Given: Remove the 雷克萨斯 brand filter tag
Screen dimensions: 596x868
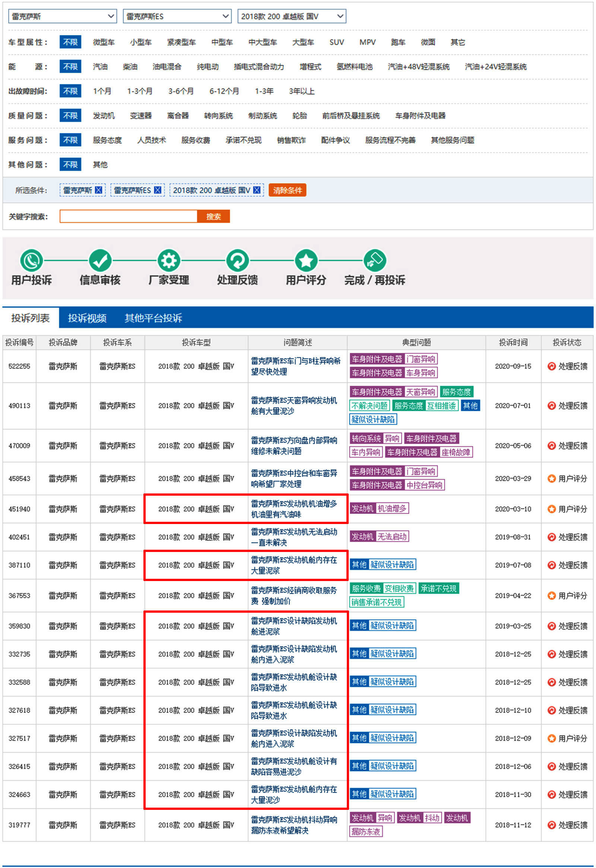Looking at the screenshot, I should tap(99, 190).
